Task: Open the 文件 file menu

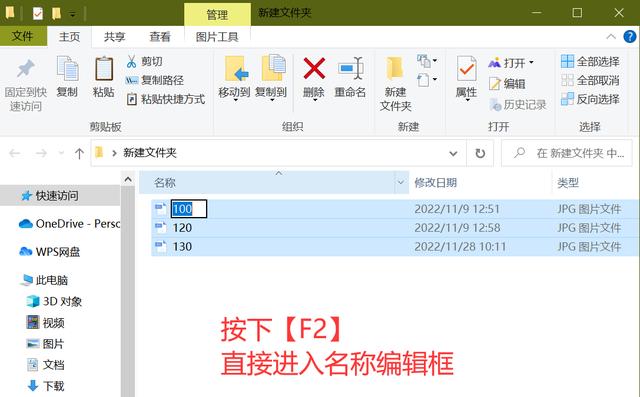Action: [23, 36]
